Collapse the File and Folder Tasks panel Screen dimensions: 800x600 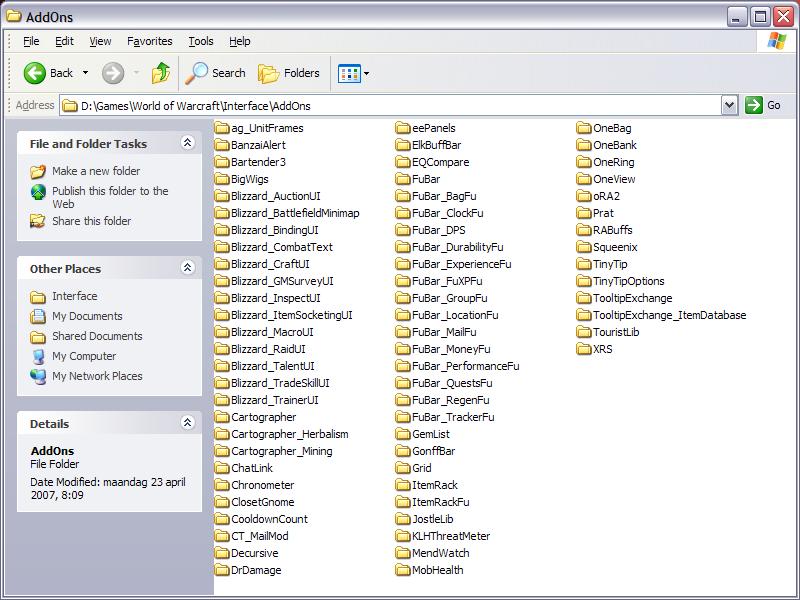187,144
